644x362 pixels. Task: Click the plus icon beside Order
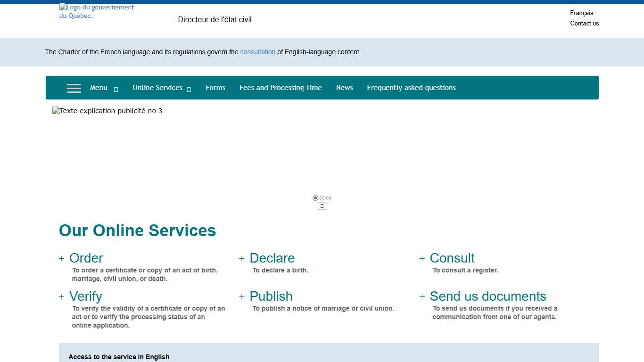61,259
